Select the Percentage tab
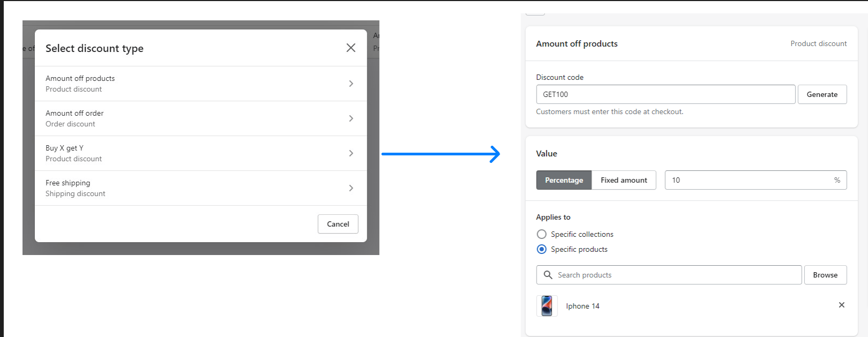Viewport: 868px width, 337px height. coord(563,180)
